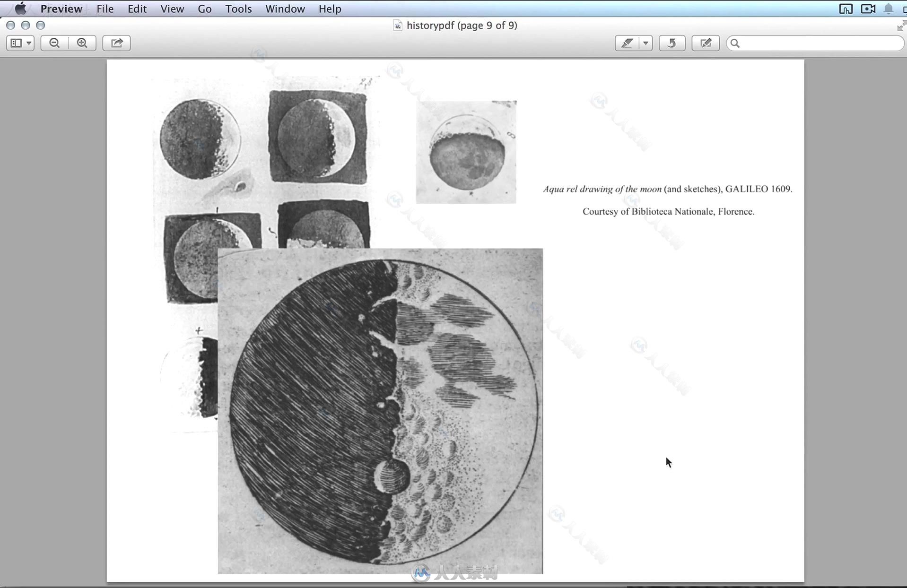
Task: Click the historypdf document proxy icon
Action: (398, 26)
